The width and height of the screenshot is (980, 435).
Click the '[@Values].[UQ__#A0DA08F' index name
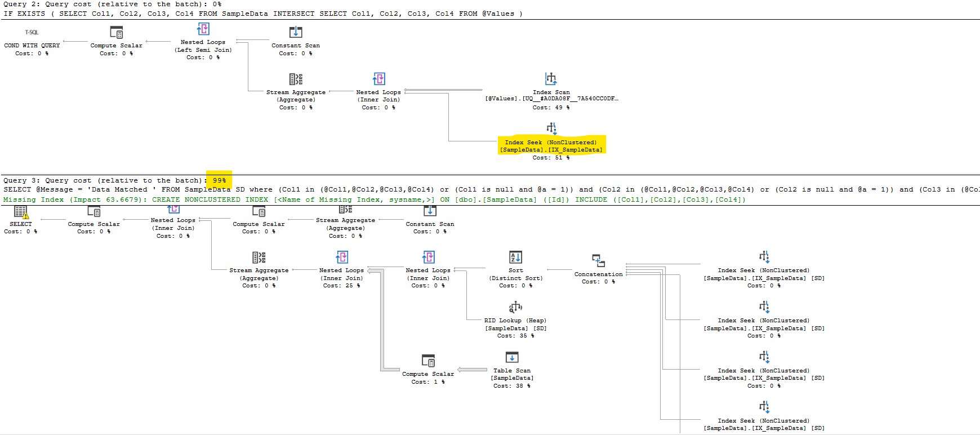(x=551, y=99)
